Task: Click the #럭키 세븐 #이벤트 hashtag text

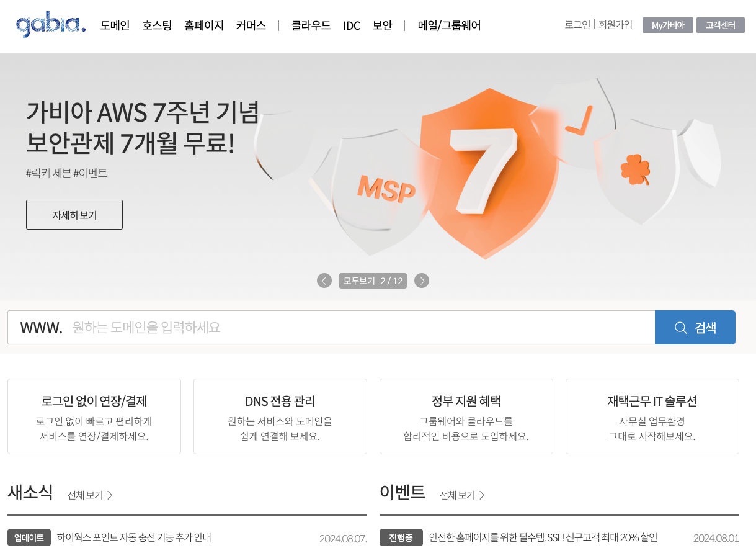Action: coord(67,173)
